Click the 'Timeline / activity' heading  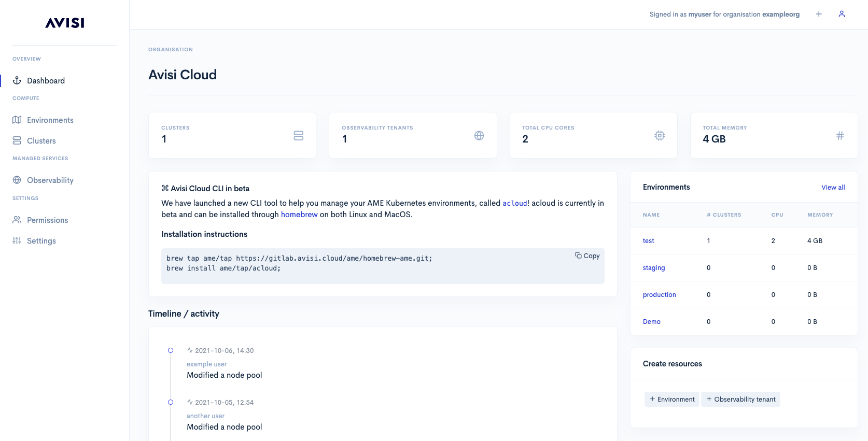[184, 314]
